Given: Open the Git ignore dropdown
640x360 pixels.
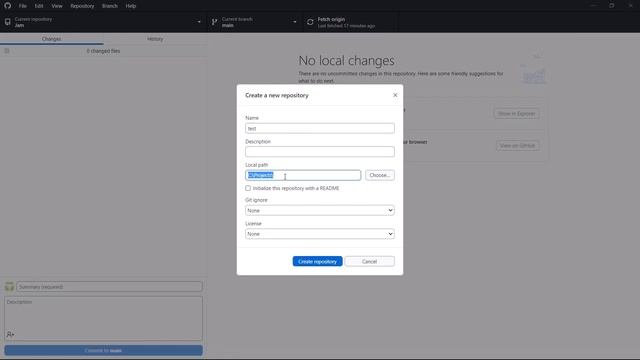Looking at the screenshot, I should (x=320, y=210).
